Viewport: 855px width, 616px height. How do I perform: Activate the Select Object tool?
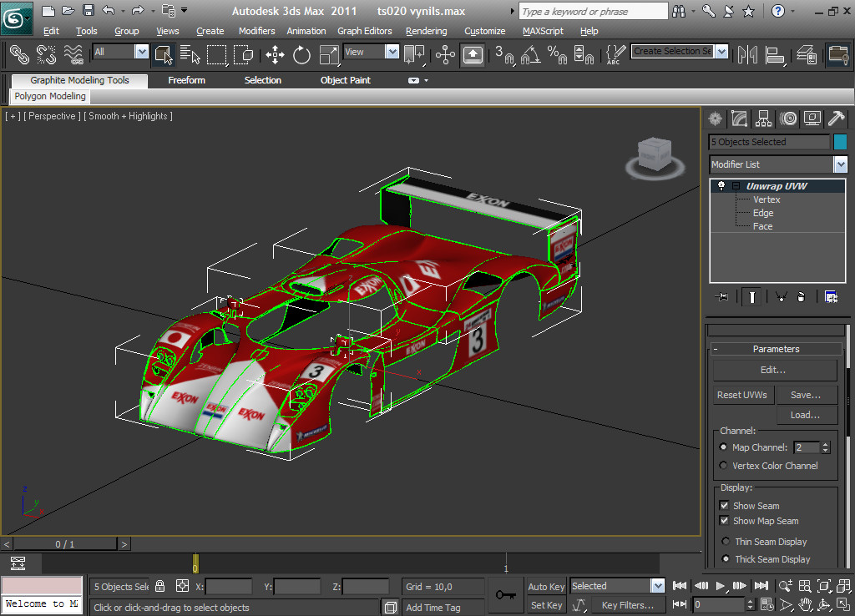164,54
